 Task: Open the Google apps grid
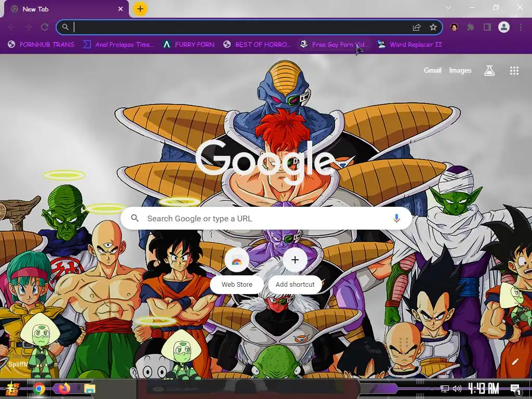(514, 71)
